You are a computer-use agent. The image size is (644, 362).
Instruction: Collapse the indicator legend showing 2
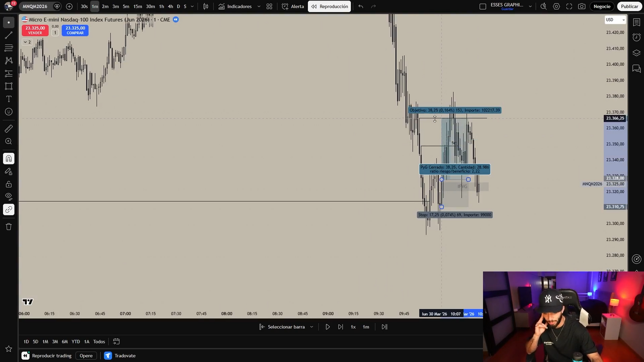[27, 42]
